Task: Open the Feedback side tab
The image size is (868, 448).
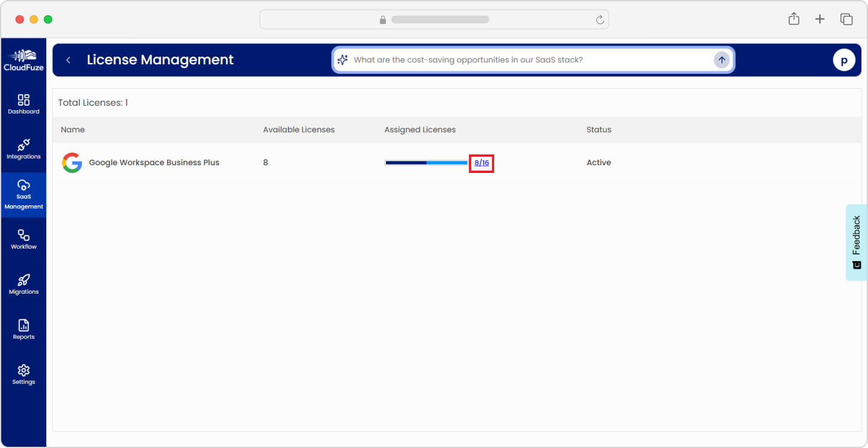Action: point(857,243)
